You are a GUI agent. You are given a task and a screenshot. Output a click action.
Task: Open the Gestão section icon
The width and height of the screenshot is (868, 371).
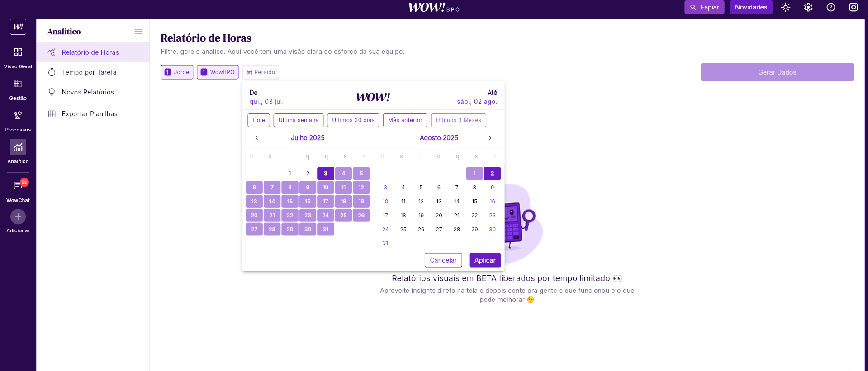coord(18,84)
